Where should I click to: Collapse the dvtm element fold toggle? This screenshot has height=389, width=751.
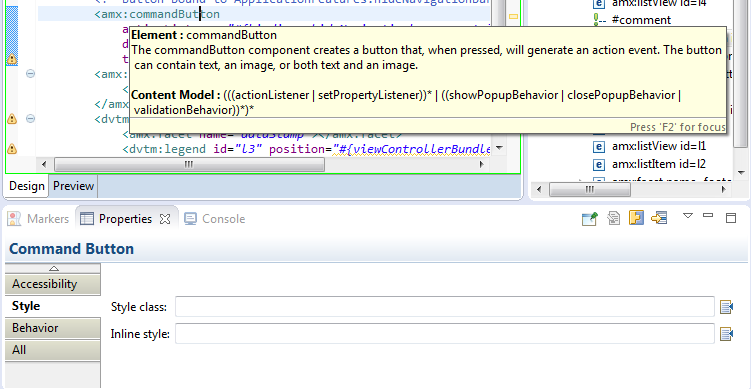30,118
